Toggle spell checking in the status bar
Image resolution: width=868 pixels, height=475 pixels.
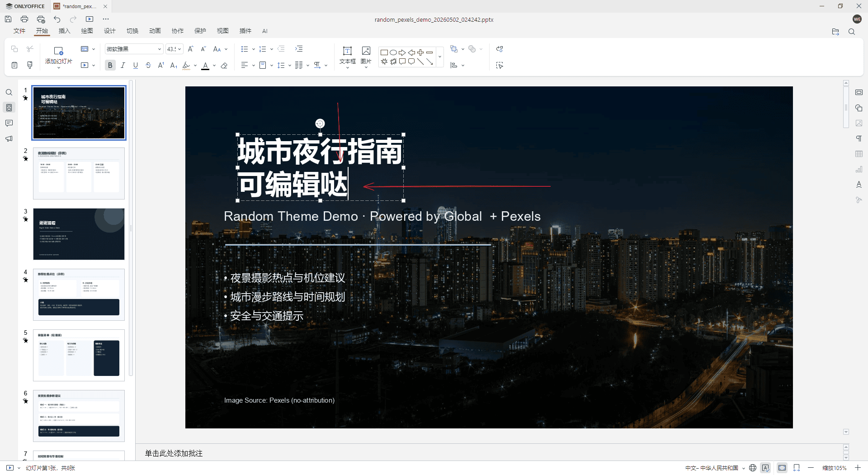(x=765, y=468)
